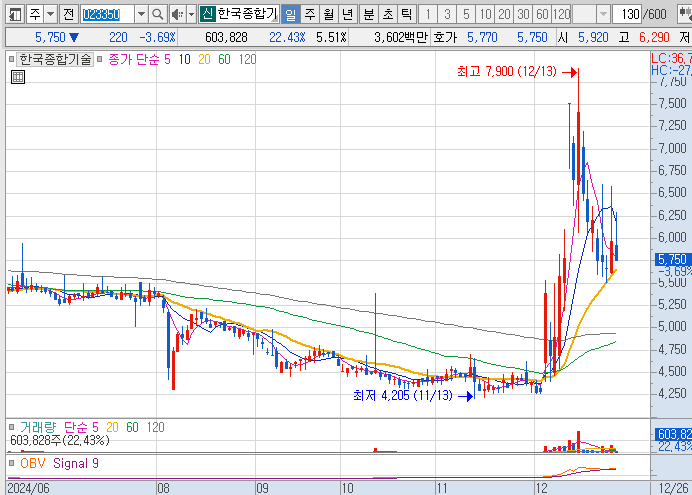The height and width of the screenshot is (495, 692).
Task: Click the 5,750 current price tag on axis
Action: pyautogui.click(x=672, y=259)
